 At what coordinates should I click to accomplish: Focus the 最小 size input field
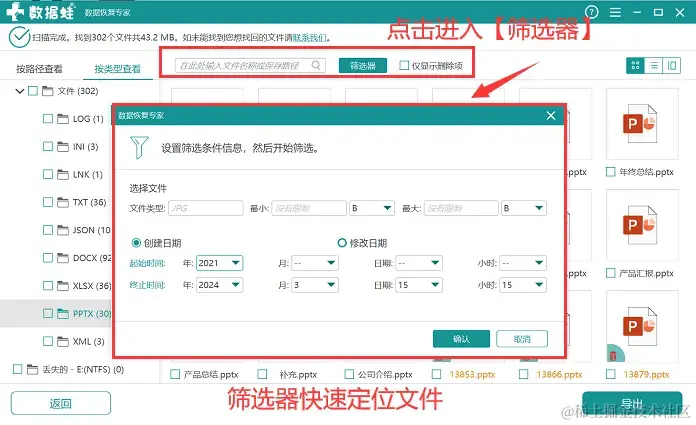pyautogui.click(x=309, y=208)
